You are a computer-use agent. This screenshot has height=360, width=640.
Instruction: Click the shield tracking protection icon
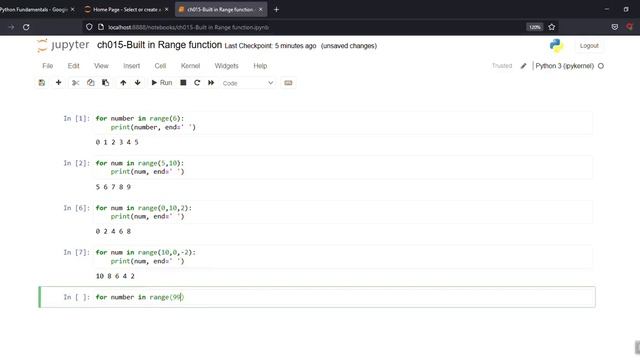89,27
